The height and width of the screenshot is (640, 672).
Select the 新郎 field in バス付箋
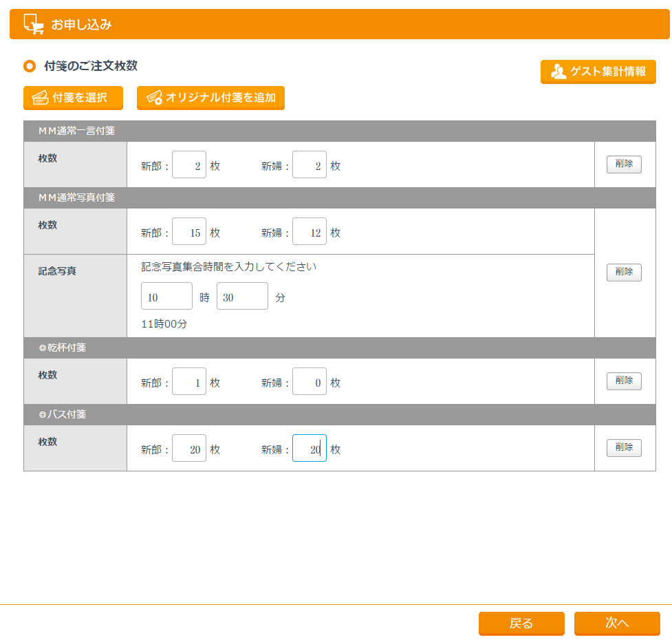pyautogui.click(x=189, y=449)
